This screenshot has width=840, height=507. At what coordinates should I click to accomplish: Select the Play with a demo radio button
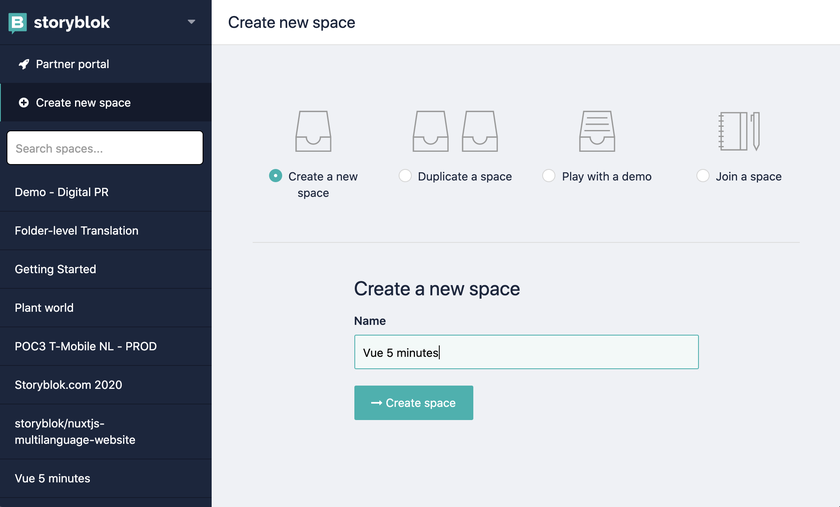pos(549,176)
